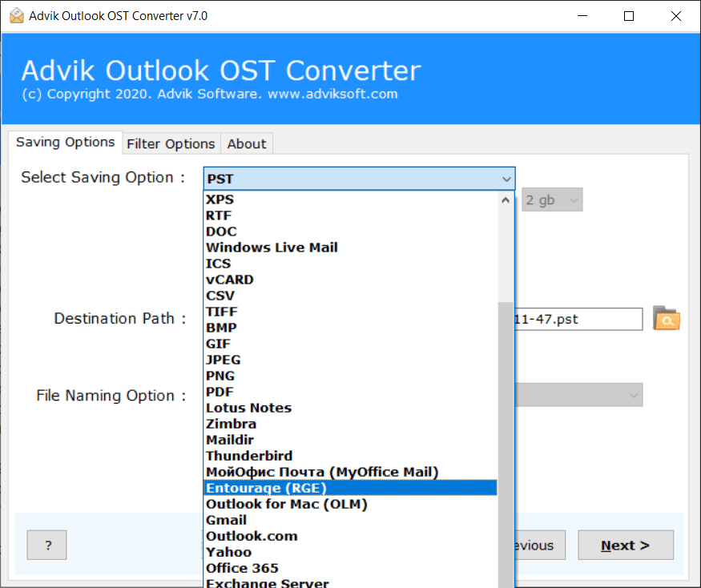Click the Destination Path text field
Screen dimensions: 701x588
pyautogui.click(x=578, y=319)
